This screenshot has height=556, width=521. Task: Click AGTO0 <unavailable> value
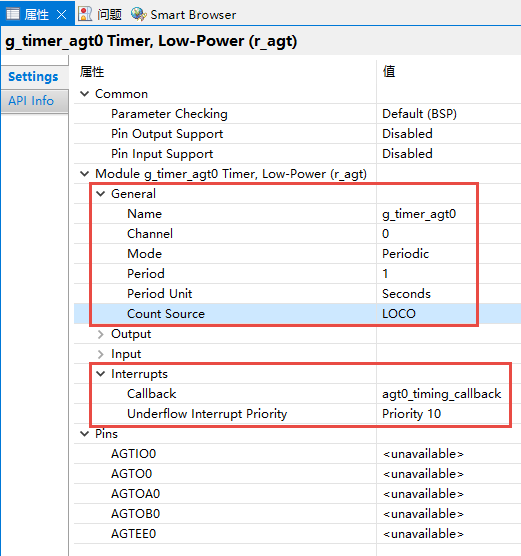click(x=423, y=474)
